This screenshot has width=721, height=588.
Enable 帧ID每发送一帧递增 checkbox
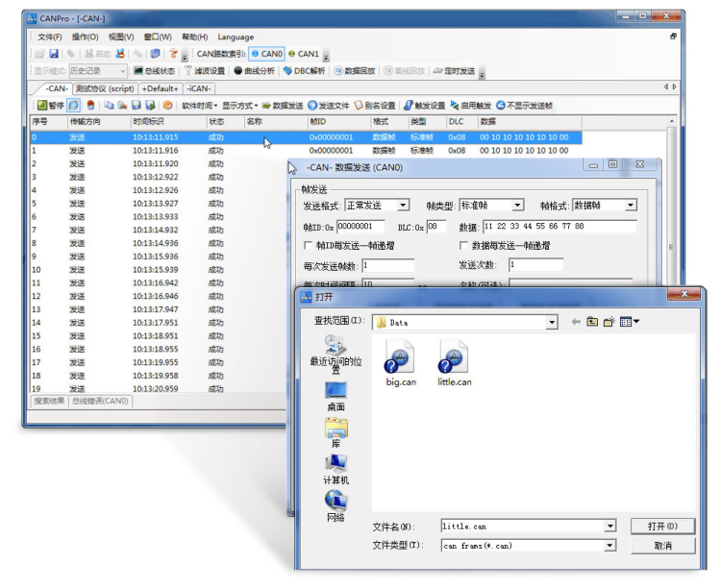(x=308, y=246)
